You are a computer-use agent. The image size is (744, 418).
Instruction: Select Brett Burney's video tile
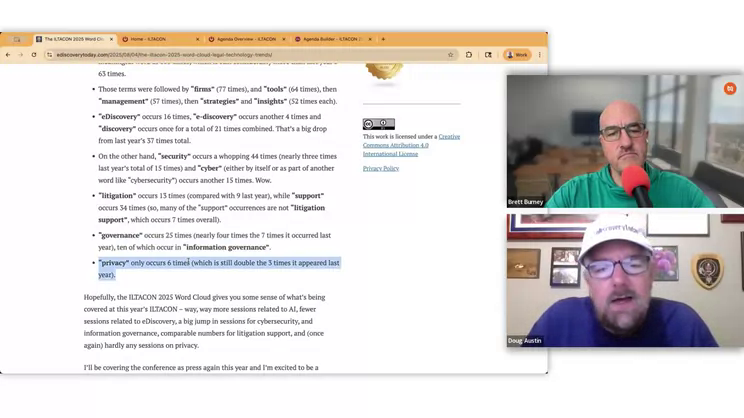[625, 141]
